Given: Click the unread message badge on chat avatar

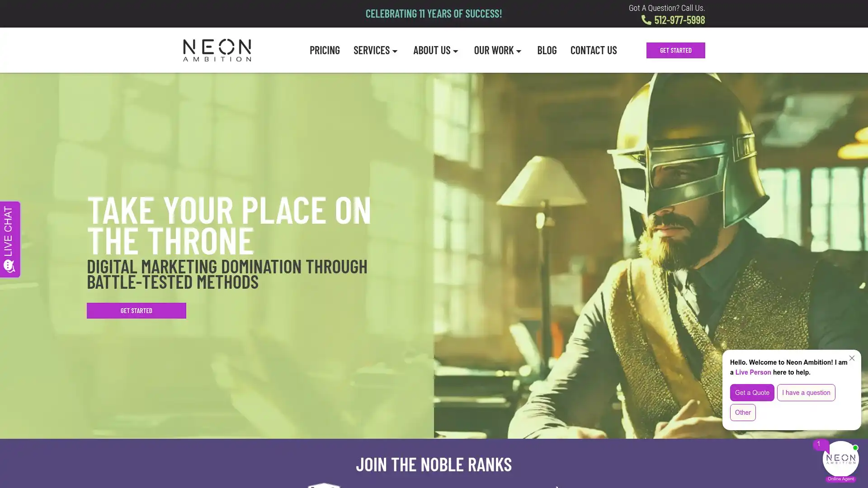Looking at the screenshot, I should tap(820, 444).
